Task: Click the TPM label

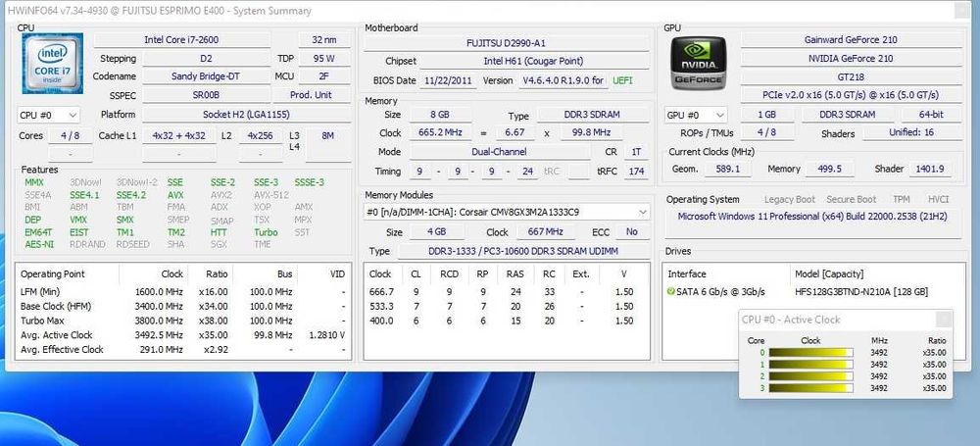Action: click(x=902, y=200)
